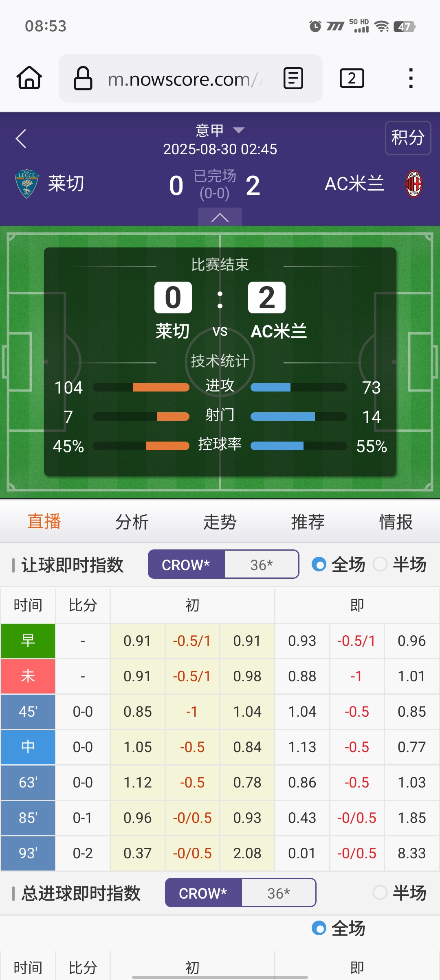This screenshot has width=440, height=980.
Task: Select 半场 radio for total goals odds
Action: (x=380, y=893)
